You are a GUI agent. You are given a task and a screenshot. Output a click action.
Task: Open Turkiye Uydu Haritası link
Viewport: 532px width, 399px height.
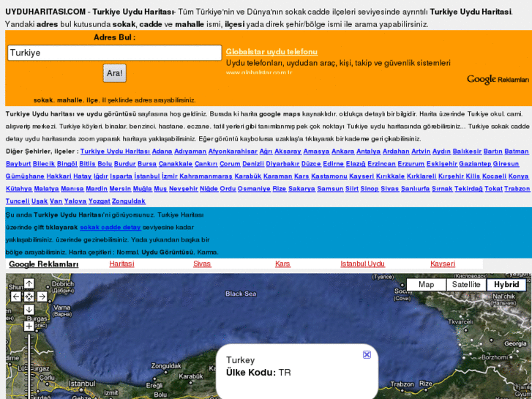tap(115, 151)
